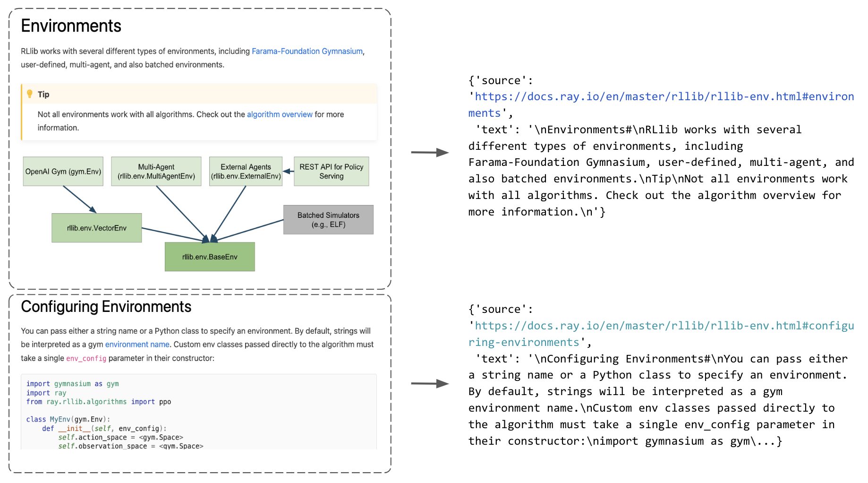Click the 'You can pass either' paragraph
Screen dimensions: 868x483
[x=197, y=345]
